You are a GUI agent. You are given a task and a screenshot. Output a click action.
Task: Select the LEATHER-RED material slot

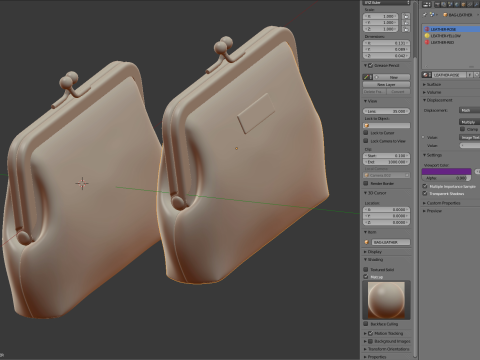[451, 42]
